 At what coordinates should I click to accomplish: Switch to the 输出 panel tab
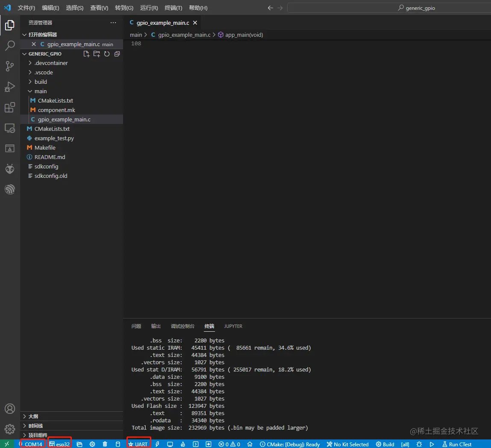(156, 326)
